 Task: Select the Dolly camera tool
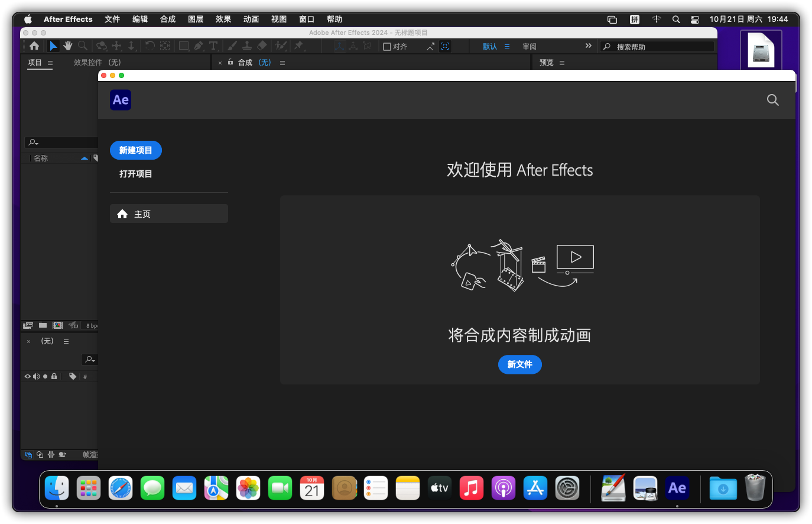point(131,46)
